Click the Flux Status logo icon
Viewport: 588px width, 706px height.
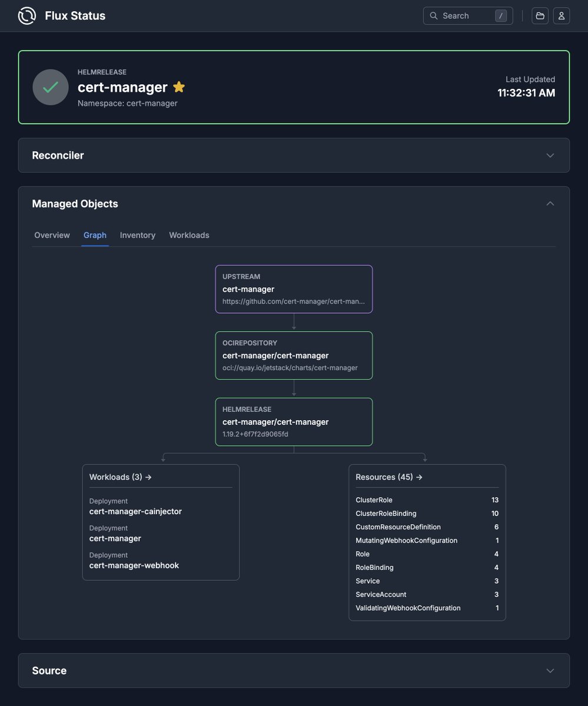(x=27, y=16)
